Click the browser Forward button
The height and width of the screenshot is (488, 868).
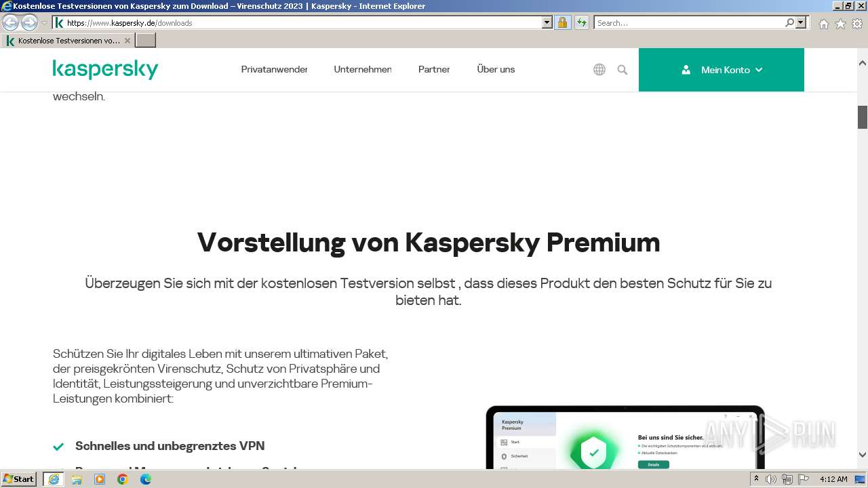pos(29,22)
